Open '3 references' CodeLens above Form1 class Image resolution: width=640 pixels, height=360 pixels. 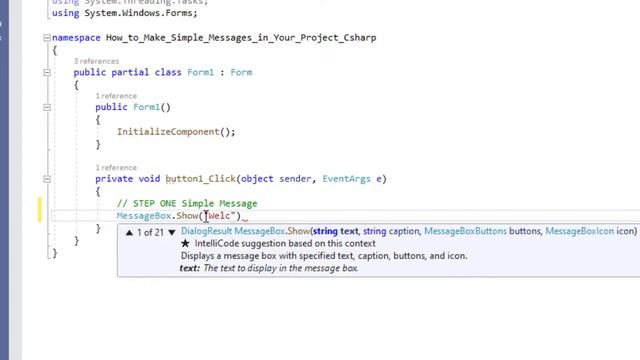(96, 61)
